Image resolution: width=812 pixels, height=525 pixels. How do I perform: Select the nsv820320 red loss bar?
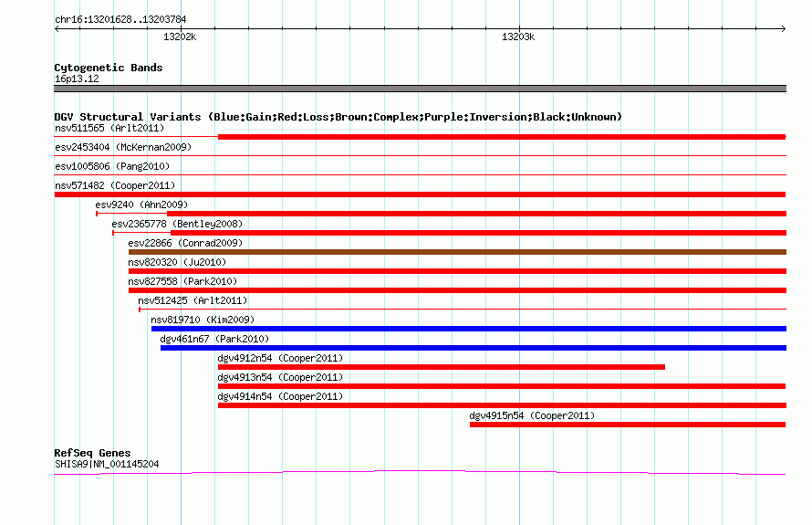point(457,271)
